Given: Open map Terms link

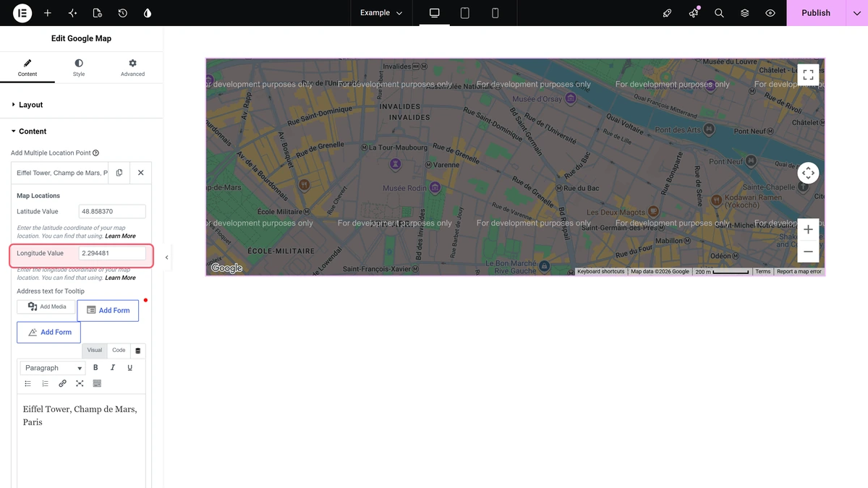Looking at the screenshot, I should [x=763, y=272].
